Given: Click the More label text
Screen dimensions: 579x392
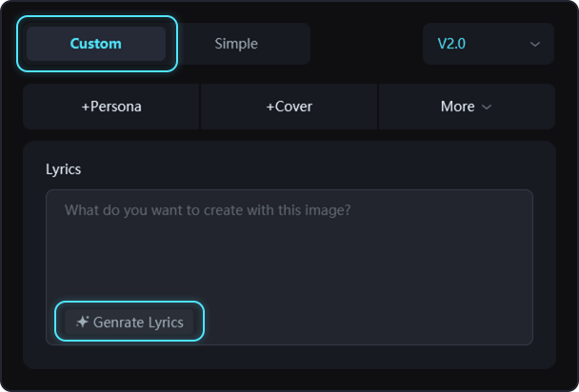Looking at the screenshot, I should pyautogui.click(x=457, y=107).
